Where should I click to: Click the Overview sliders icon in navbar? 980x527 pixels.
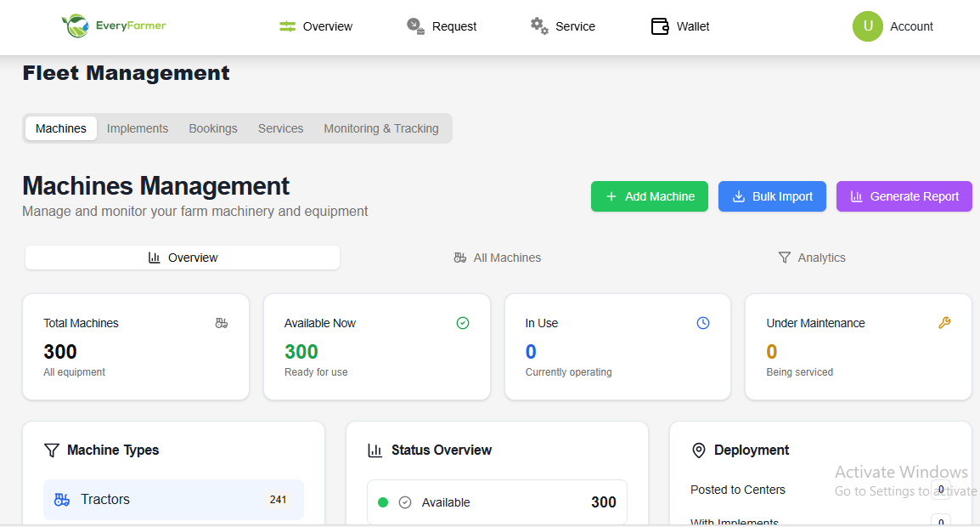pos(288,26)
